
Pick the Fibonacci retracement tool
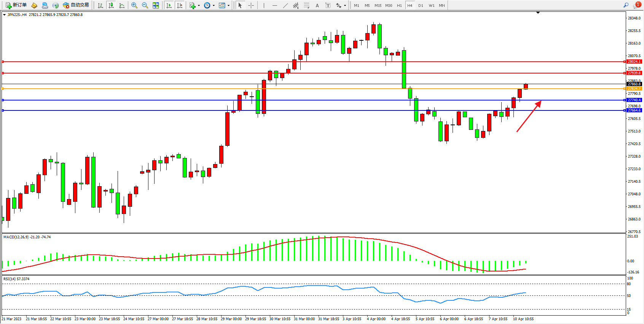[x=306, y=5]
